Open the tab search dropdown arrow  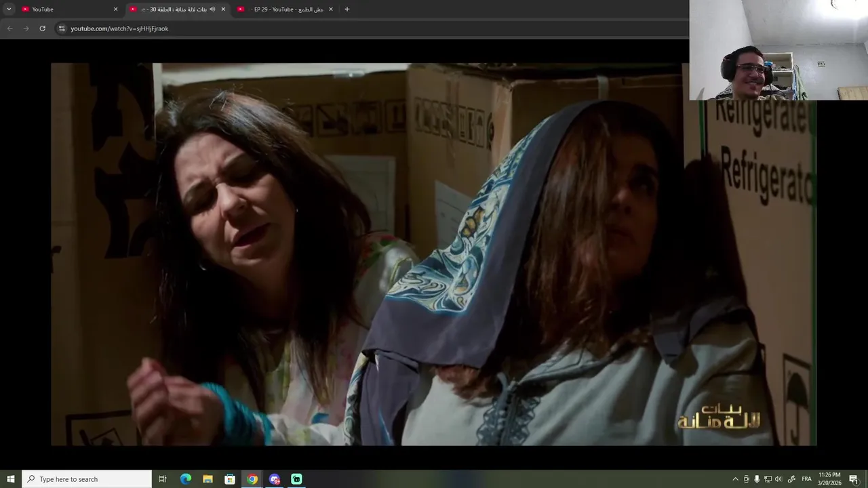[9, 9]
